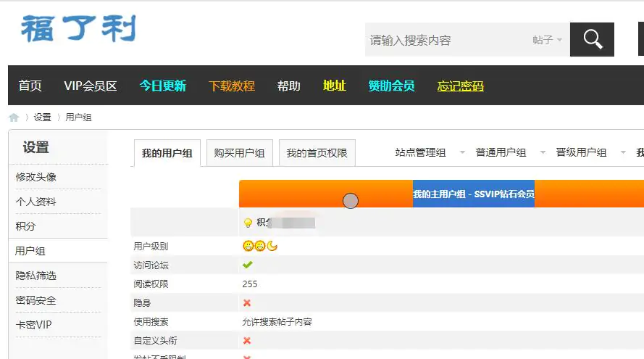Click the red cross for 隐身
644x359 pixels.
coord(247,302)
